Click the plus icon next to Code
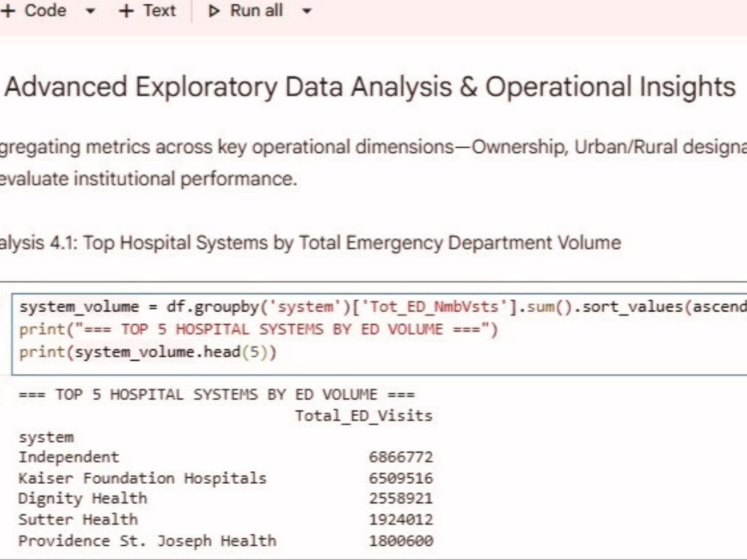 [x=7, y=11]
